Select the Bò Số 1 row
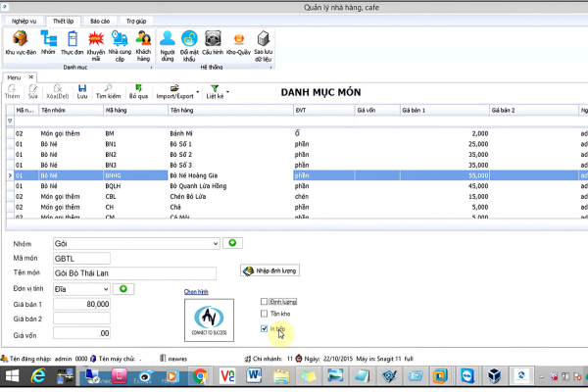The width and height of the screenshot is (588, 392). [x=296, y=144]
